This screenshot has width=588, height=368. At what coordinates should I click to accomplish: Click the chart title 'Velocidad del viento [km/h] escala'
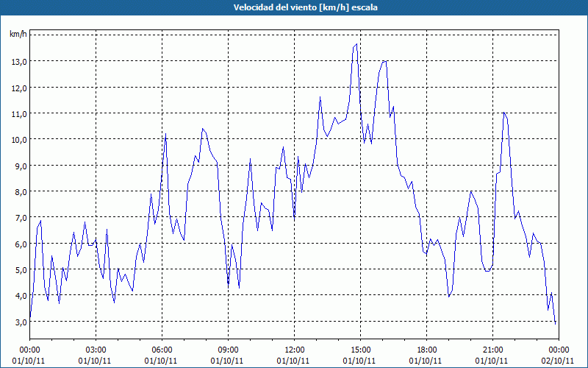pyautogui.click(x=305, y=7)
